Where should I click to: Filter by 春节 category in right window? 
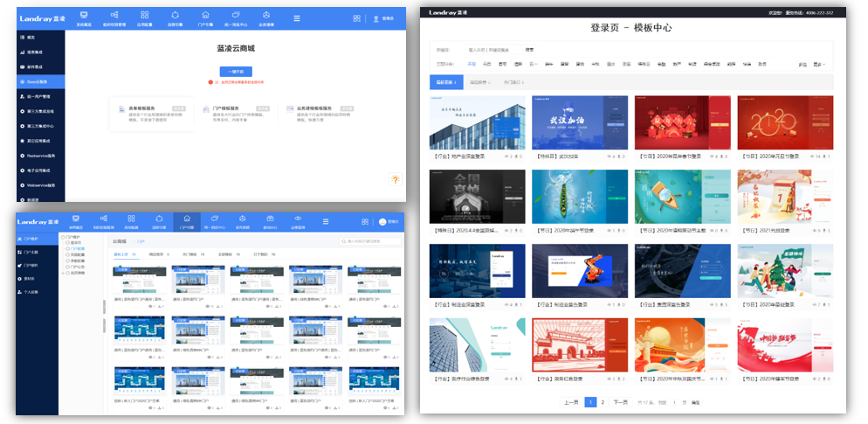click(x=503, y=65)
